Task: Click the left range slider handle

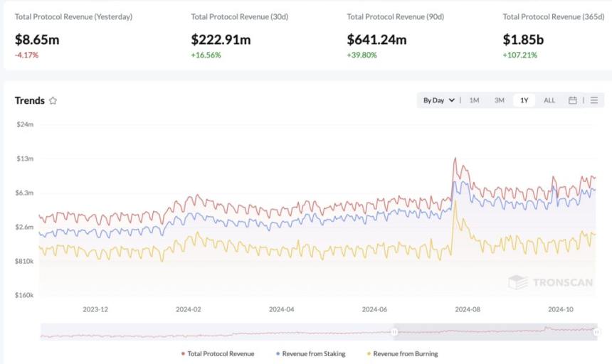Action: [x=394, y=331]
